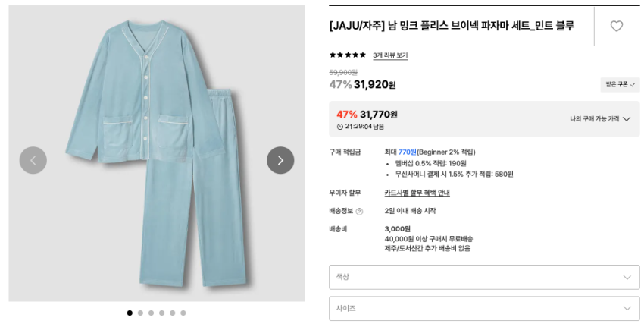Open 카드사별 할부 혜택 안내 link

(x=417, y=193)
